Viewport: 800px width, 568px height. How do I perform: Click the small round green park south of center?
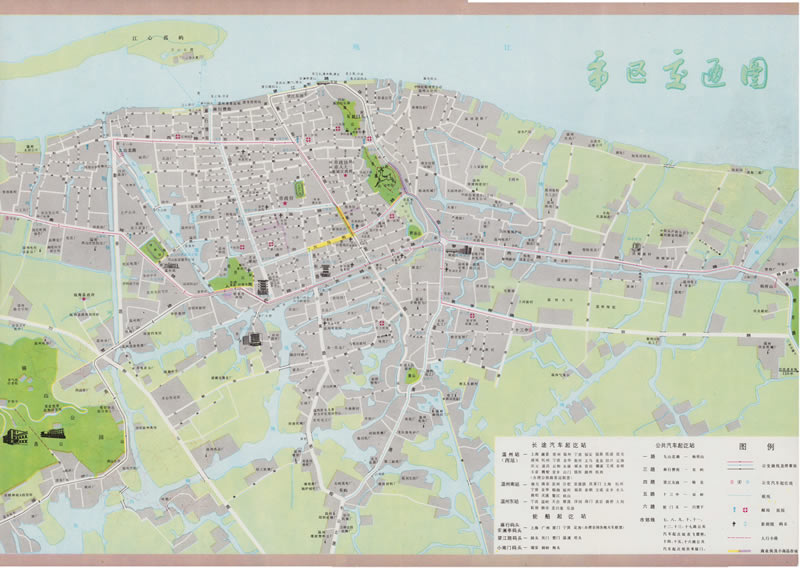[x=412, y=375]
